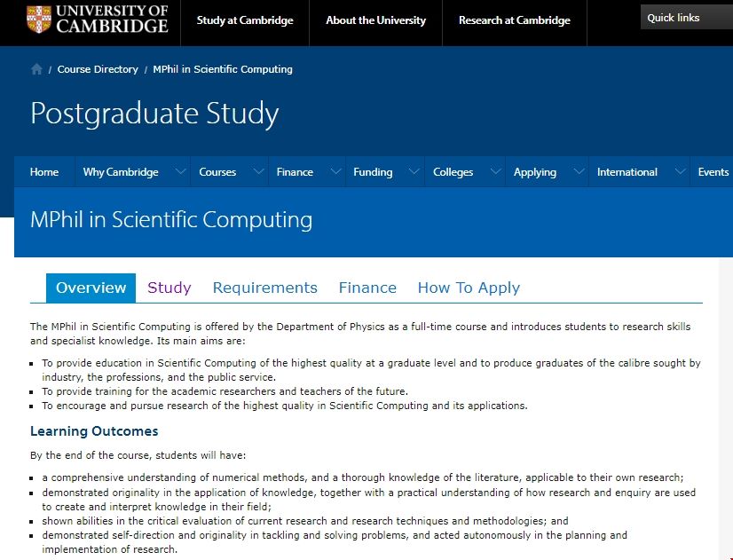Screen dimensions: 733x560
Task: Open the How To Apply tab
Action: (x=469, y=288)
